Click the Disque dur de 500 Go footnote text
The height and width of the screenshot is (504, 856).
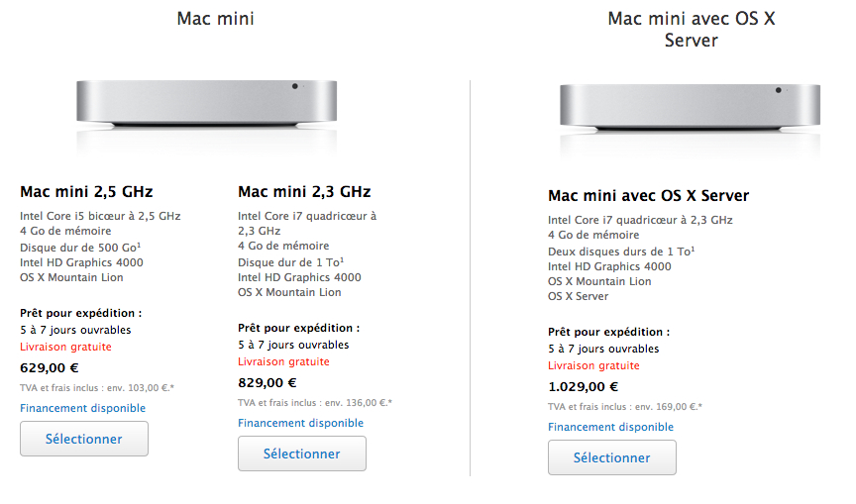click(x=80, y=248)
